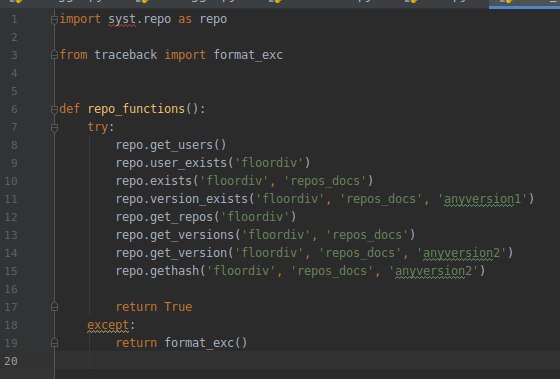Click line number 15 in the gutter

pos(11,270)
